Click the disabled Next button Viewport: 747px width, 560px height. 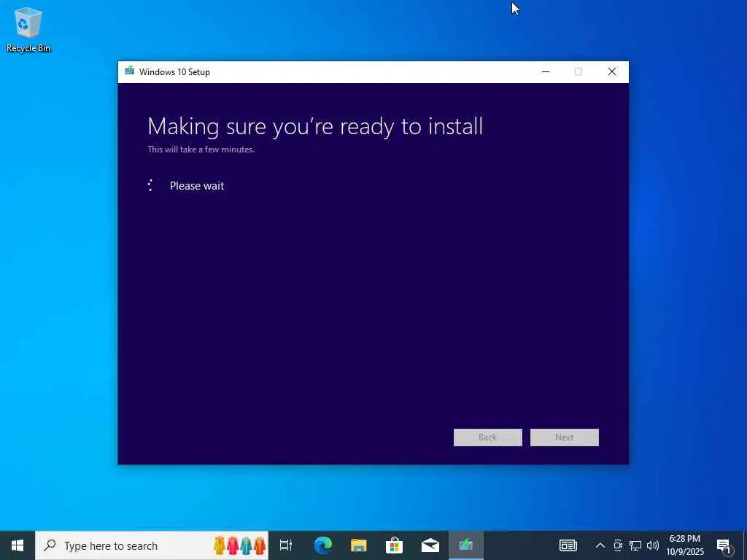coord(564,437)
